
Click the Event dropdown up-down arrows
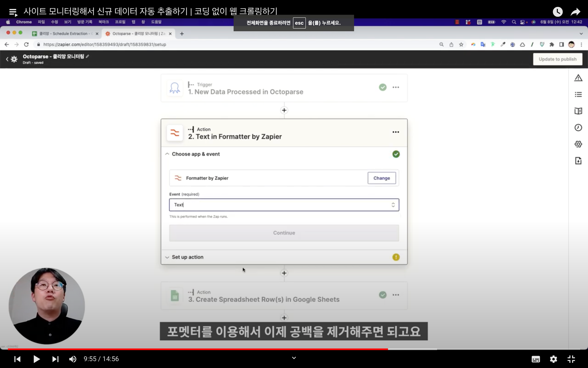pyautogui.click(x=393, y=205)
